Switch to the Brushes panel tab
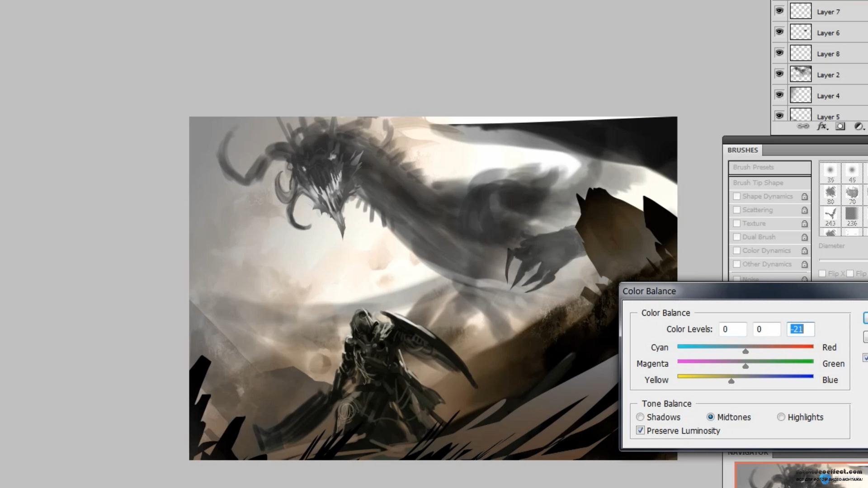Screen dimensions: 868x488 click(x=743, y=150)
